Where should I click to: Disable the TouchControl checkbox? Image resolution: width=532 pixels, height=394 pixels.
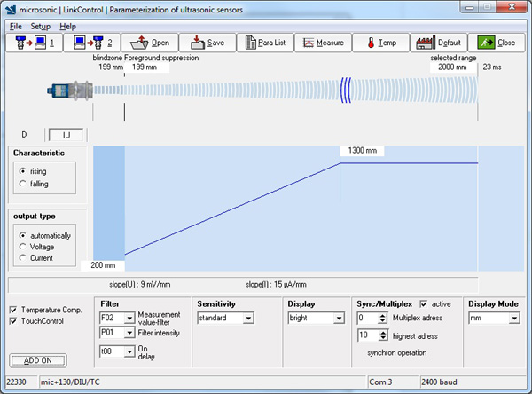click(12, 321)
